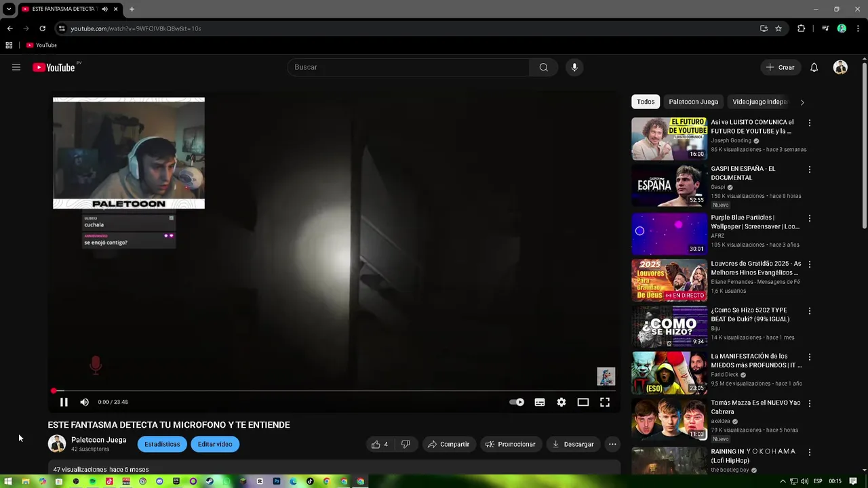Open the tab search dropdown arrow
868x488 pixels.
[x=9, y=9]
